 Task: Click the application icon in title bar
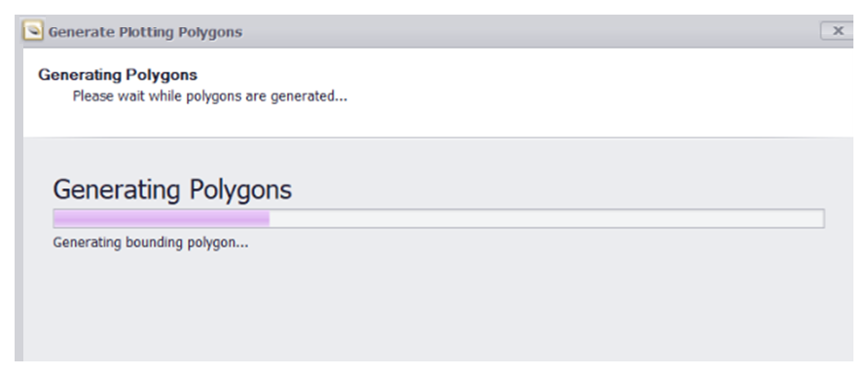click(x=33, y=31)
